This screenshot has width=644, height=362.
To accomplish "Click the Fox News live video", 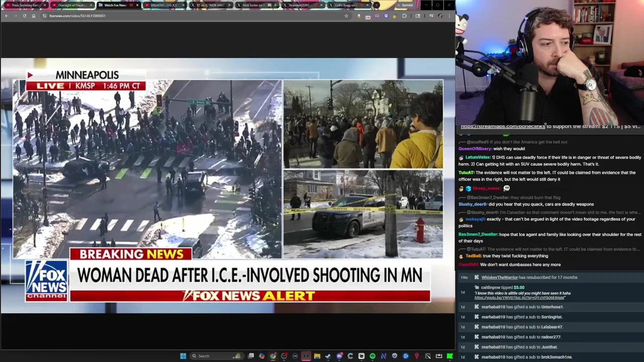I will click(227, 185).
